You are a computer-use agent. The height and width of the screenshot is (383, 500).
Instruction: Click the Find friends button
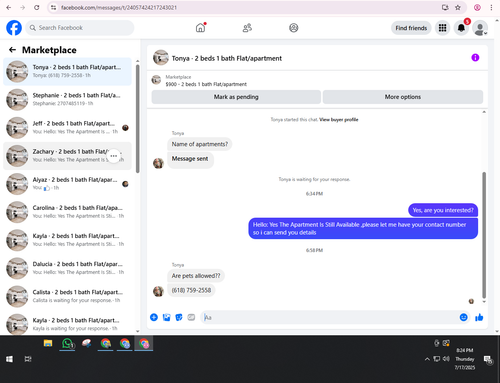click(x=411, y=28)
